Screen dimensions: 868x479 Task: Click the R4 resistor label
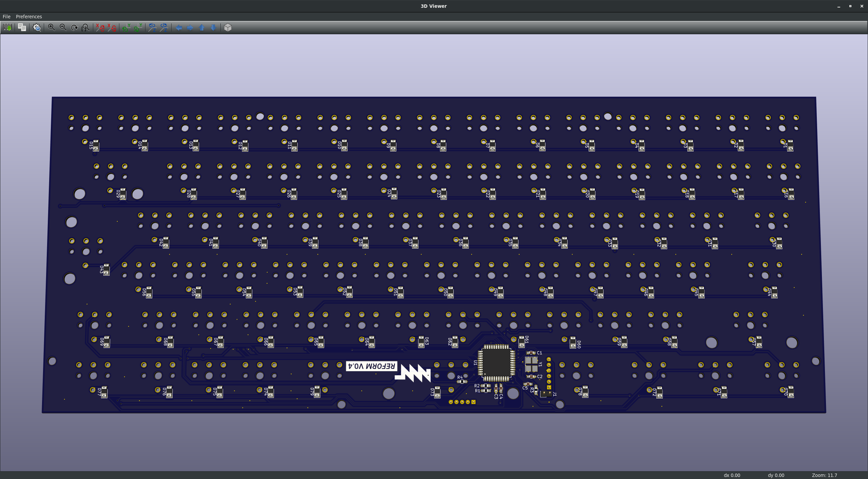(x=460, y=377)
